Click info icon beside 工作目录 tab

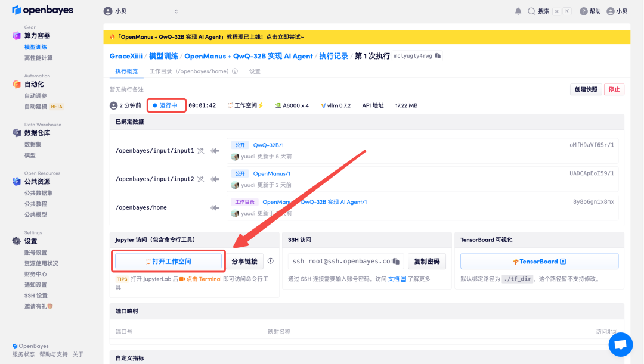pos(235,71)
